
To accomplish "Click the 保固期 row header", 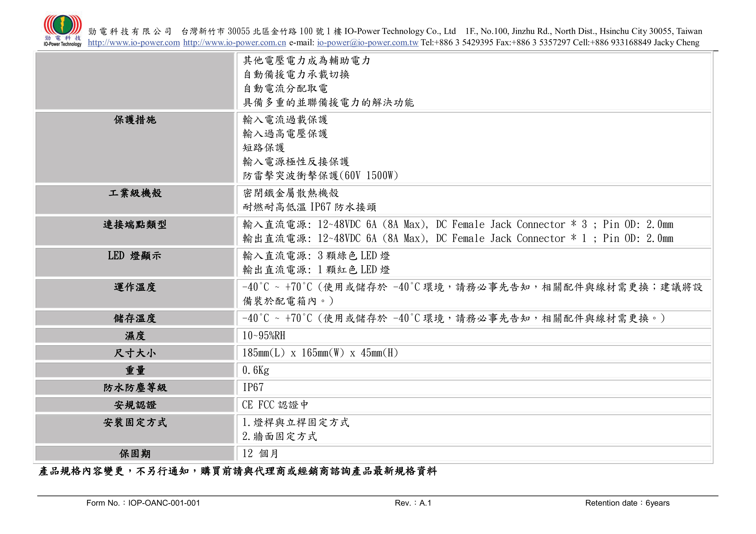I will click(135, 453).
